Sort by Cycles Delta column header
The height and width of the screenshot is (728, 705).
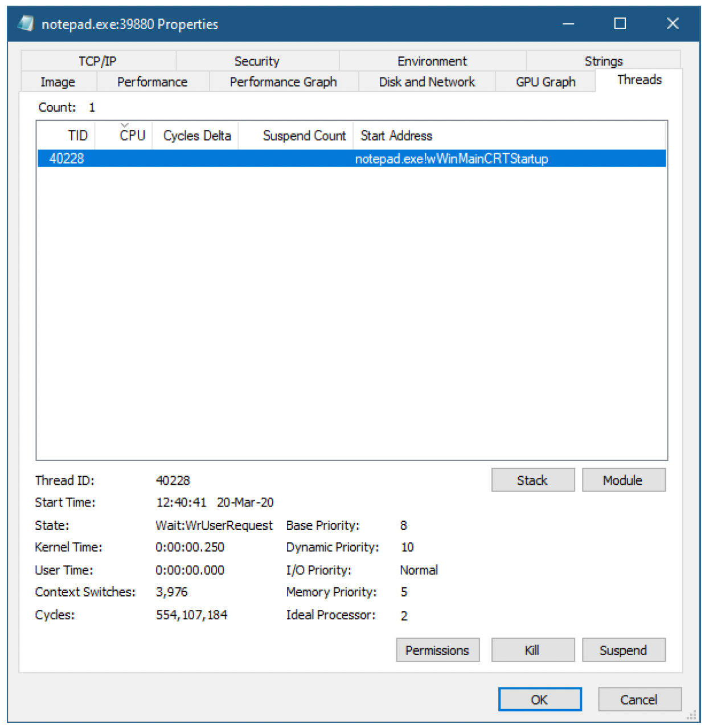196,136
